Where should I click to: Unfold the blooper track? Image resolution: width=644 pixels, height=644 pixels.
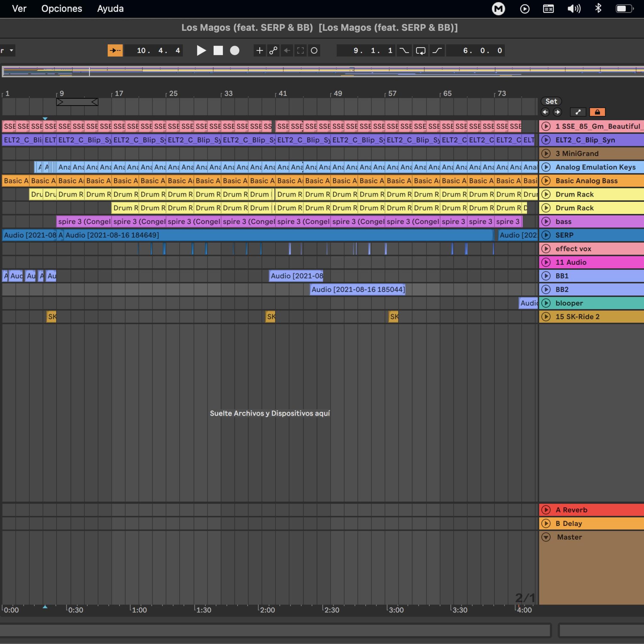[x=546, y=303]
